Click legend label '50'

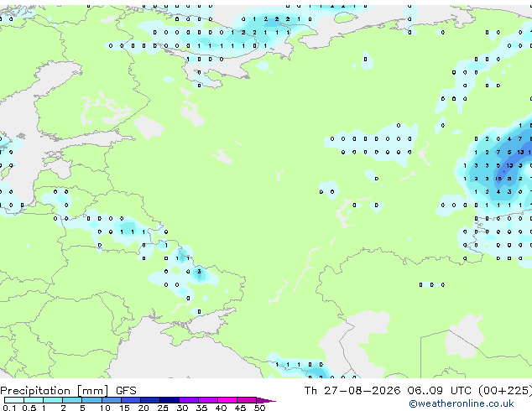point(259,408)
